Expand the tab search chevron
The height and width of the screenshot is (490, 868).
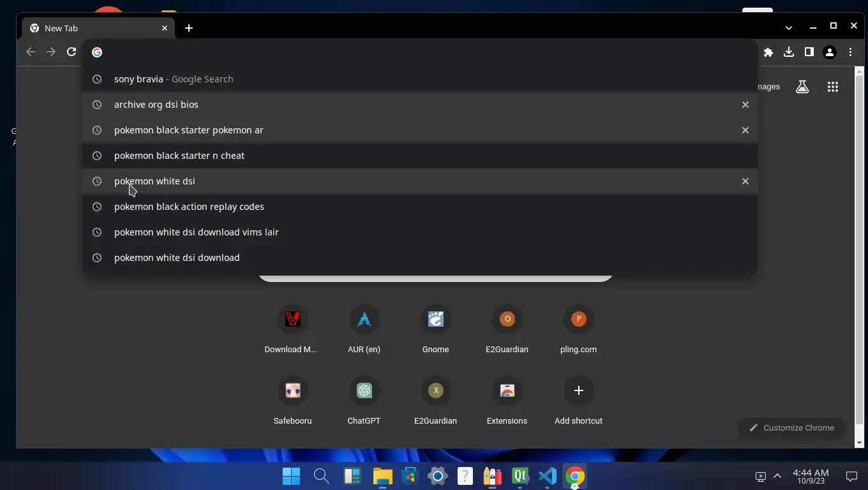789,27
